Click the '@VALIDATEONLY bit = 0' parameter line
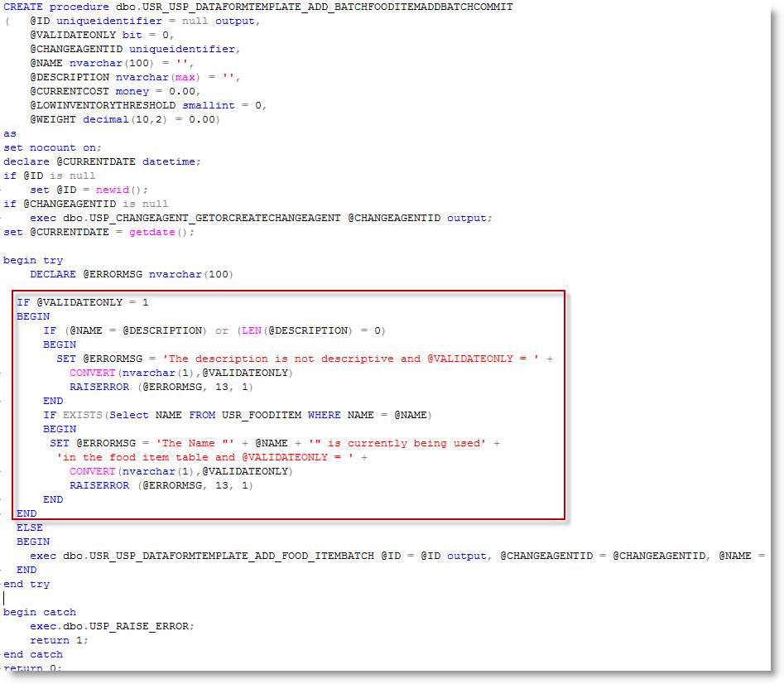Image resolution: width=784 pixels, height=684 pixels. click(102, 35)
